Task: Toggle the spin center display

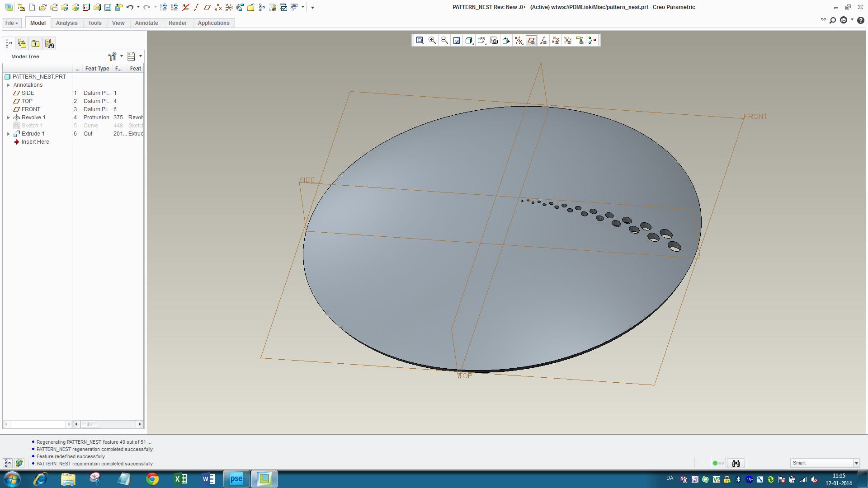Action: click(x=592, y=40)
